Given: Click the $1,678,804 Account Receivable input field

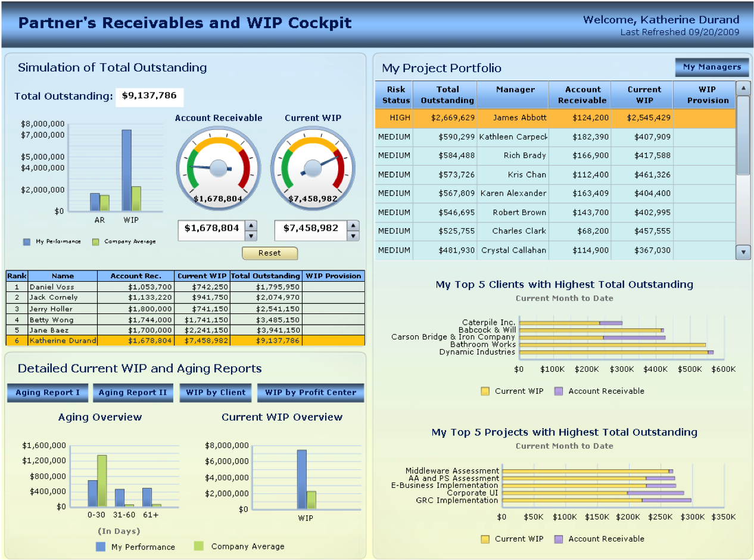Looking at the screenshot, I should click(x=211, y=231).
